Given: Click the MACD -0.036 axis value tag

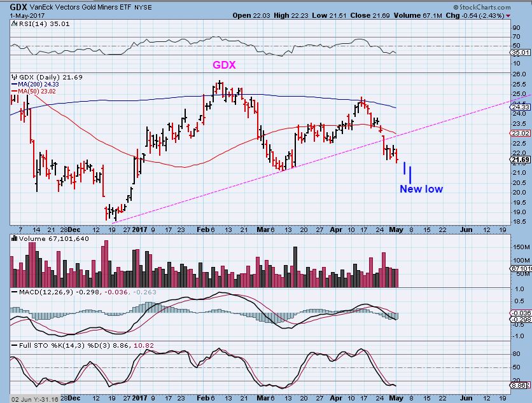Looking at the screenshot, I should [521, 313].
